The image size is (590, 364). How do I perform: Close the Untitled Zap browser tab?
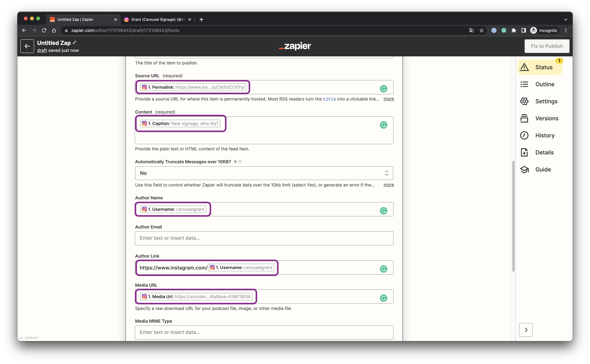(x=116, y=20)
